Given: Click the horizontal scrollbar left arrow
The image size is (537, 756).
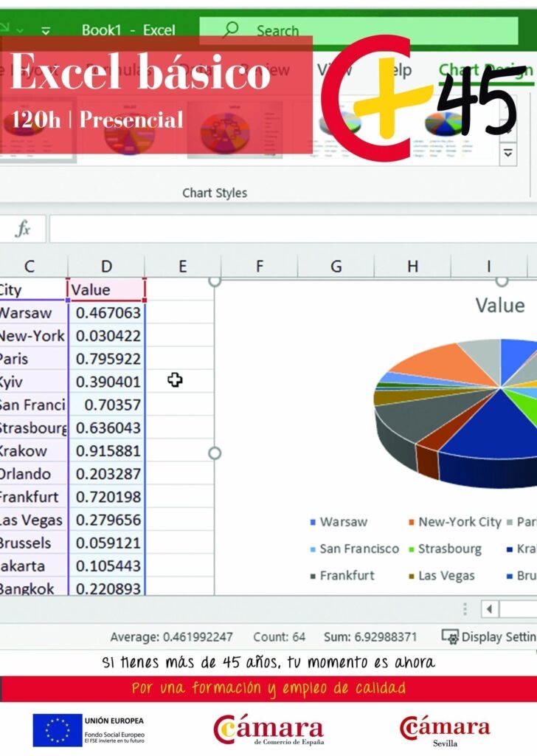Looking at the screenshot, I should point(490,609).
